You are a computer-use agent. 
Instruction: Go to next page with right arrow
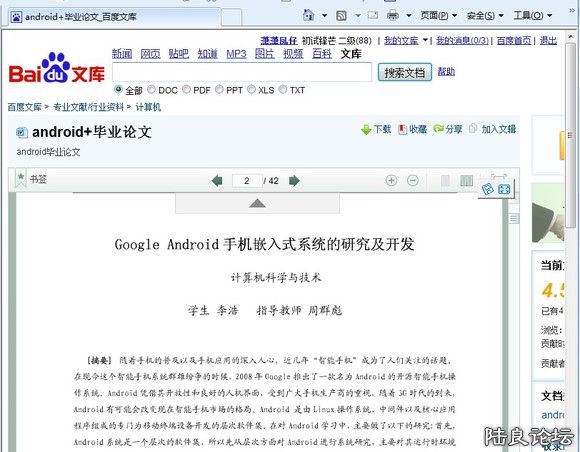click(x=294, y=181)
